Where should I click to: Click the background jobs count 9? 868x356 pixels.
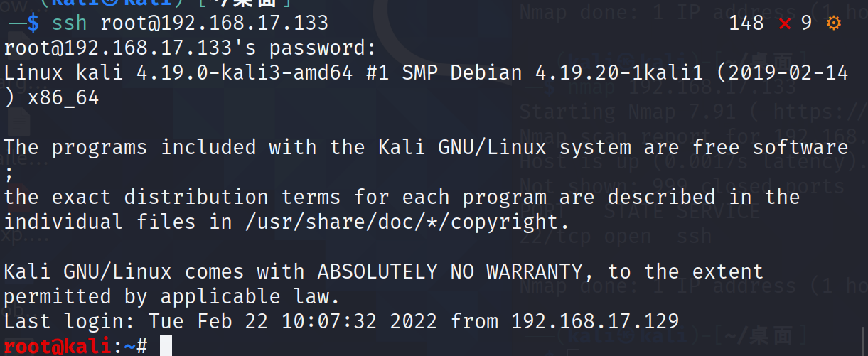[806, 23]
